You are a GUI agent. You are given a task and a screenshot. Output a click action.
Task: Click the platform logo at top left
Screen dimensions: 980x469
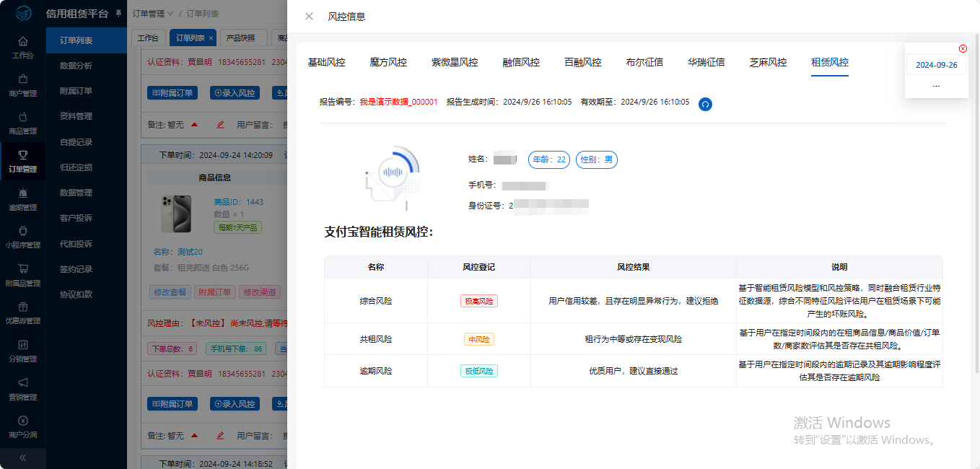pyautogui.click(x=23, y=14)
